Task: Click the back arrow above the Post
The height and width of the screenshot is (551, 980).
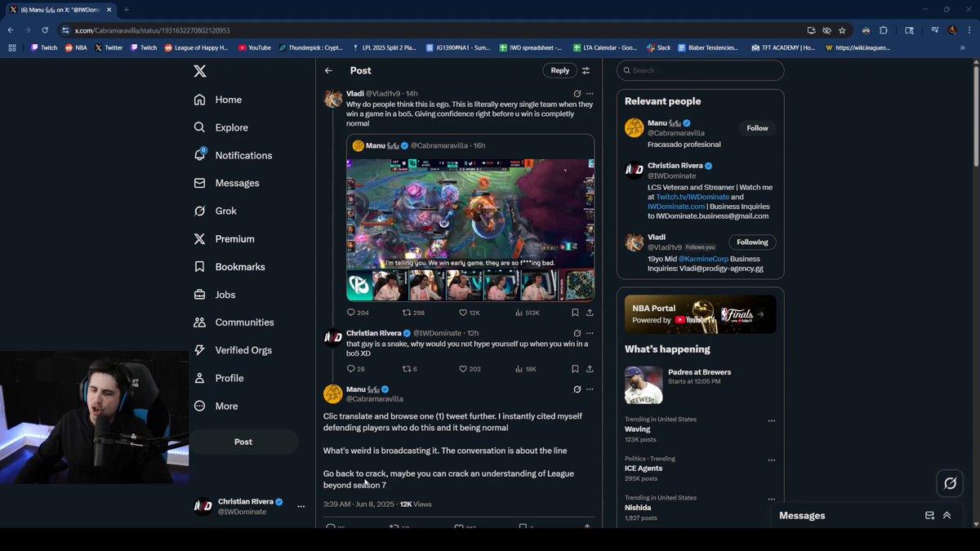Action: point(328,70)
